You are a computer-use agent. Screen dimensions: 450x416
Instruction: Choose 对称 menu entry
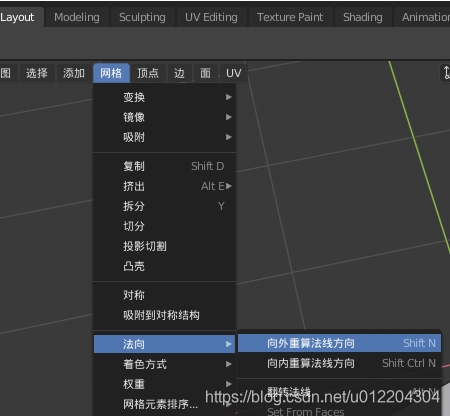point(164,295)
